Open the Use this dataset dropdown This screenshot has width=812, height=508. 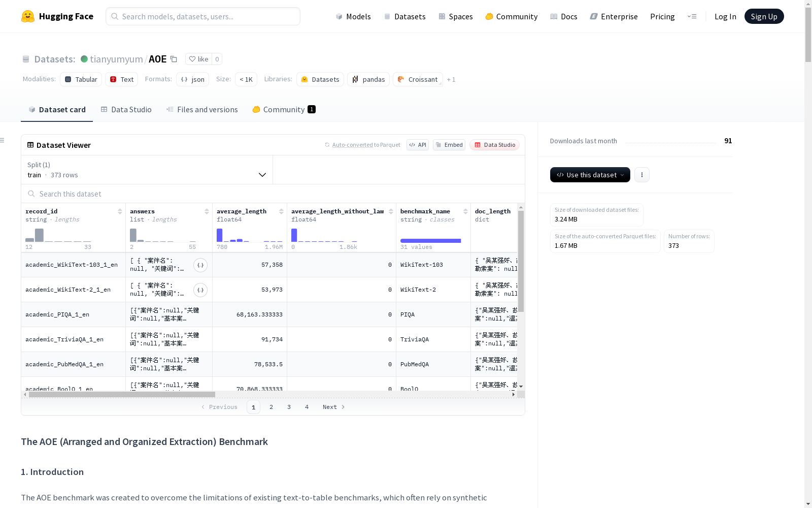click(x=590, y=175)
